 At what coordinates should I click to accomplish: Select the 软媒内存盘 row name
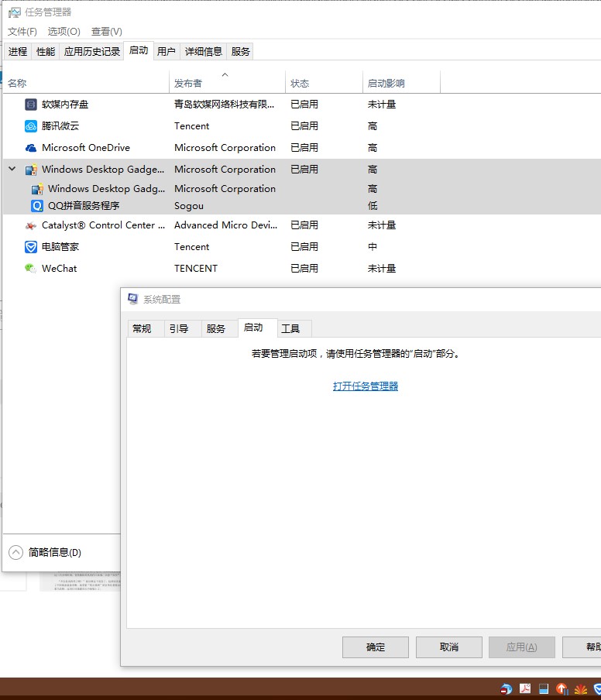pos(65,105)
